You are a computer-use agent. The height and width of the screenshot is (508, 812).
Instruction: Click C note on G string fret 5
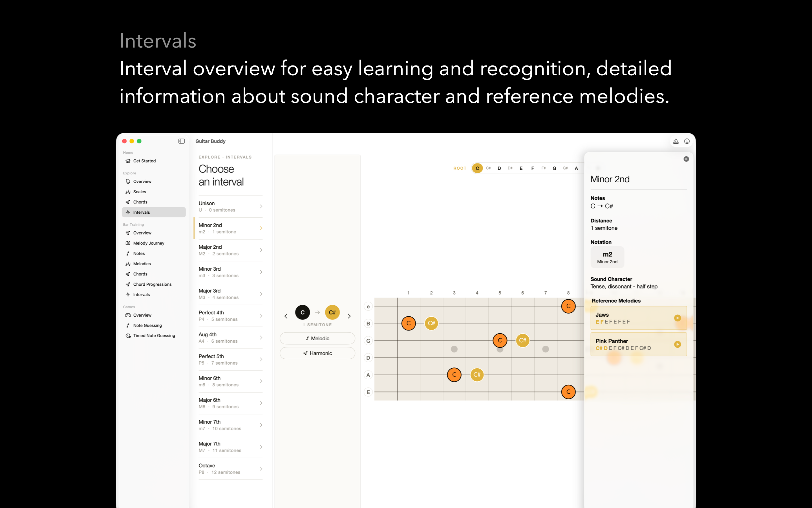(x=500, y=340)
